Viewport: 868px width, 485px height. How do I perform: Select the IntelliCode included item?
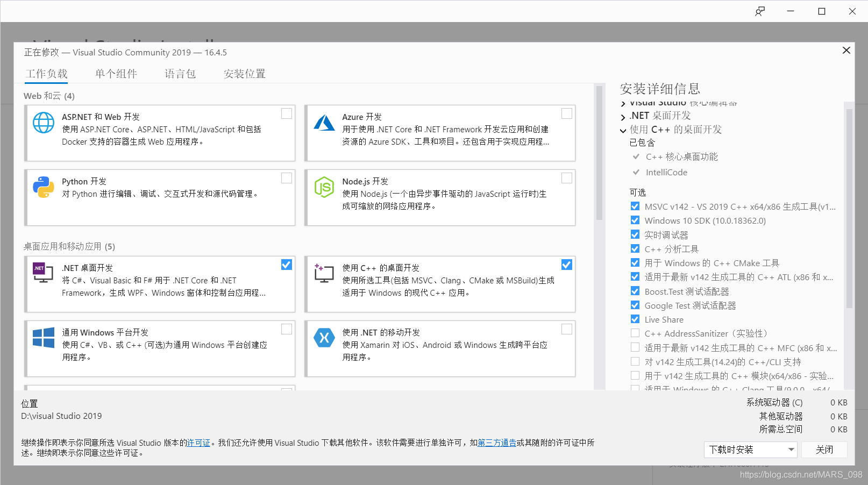coord(666,173)
